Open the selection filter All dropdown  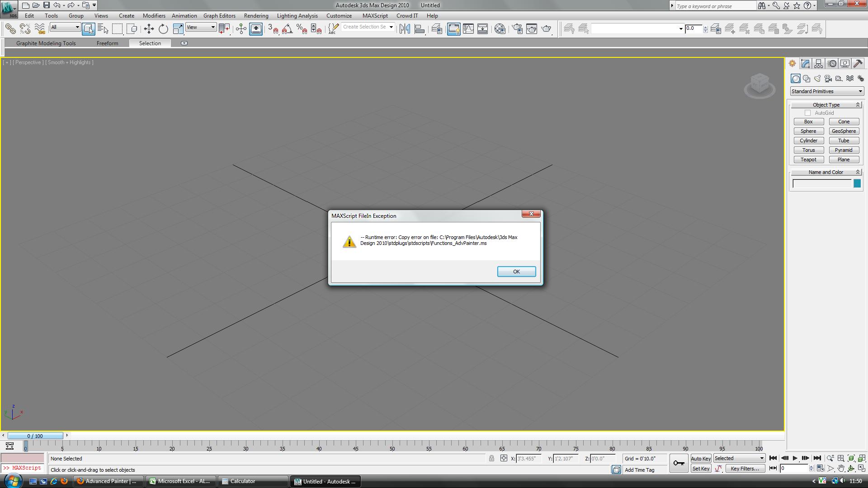[65, 27]
